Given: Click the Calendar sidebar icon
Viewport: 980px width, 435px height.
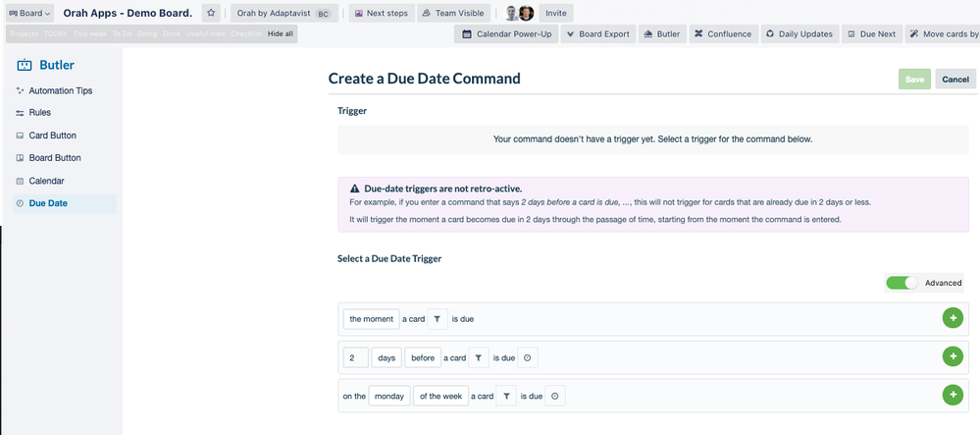Looking at the screenshot, I should point(20,181).
